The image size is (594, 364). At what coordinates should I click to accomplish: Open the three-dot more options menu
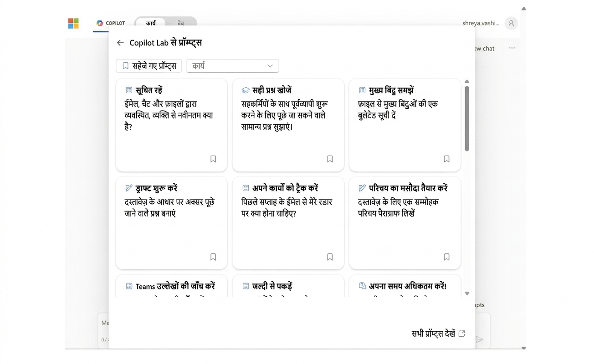[512, 48]
